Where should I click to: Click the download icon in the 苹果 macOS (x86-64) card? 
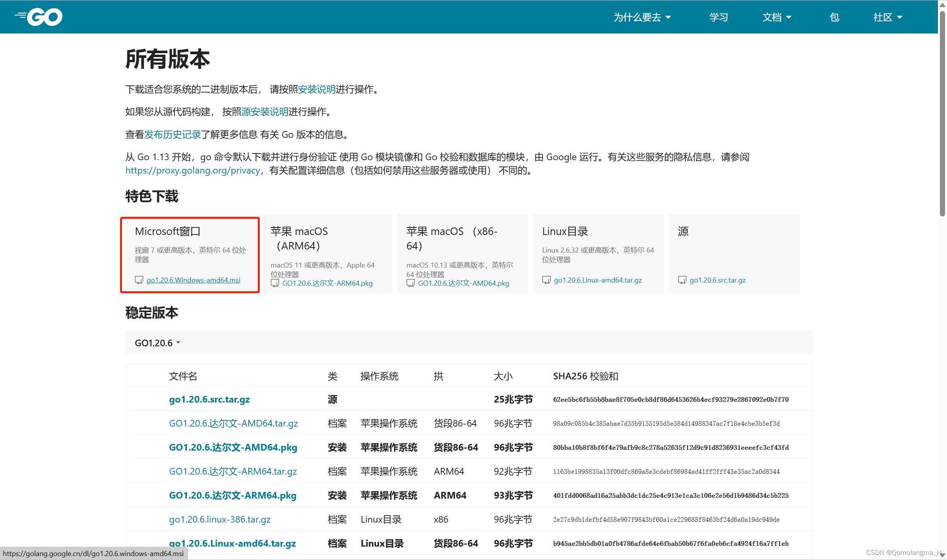411,283
